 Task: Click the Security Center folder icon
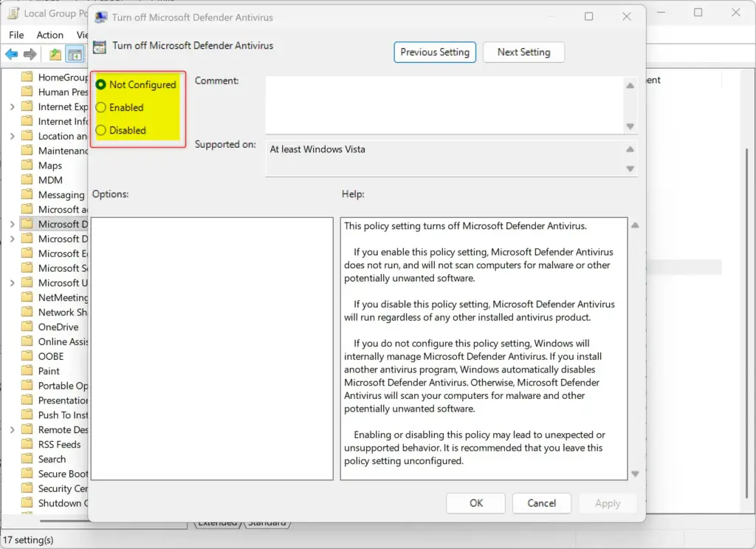27,488
